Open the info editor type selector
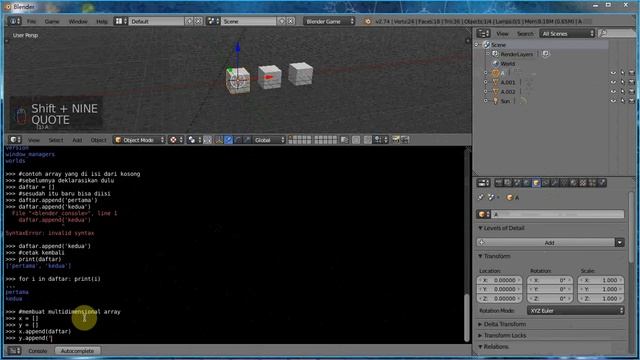Image resolution: width=640 pixels, height=360 pixels. coord(14,21)
